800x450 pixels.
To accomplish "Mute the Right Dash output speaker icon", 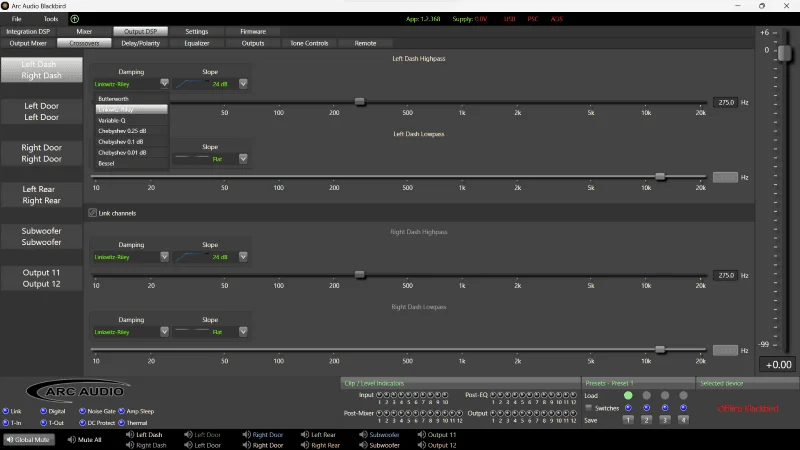I will [x=130, y=445].
